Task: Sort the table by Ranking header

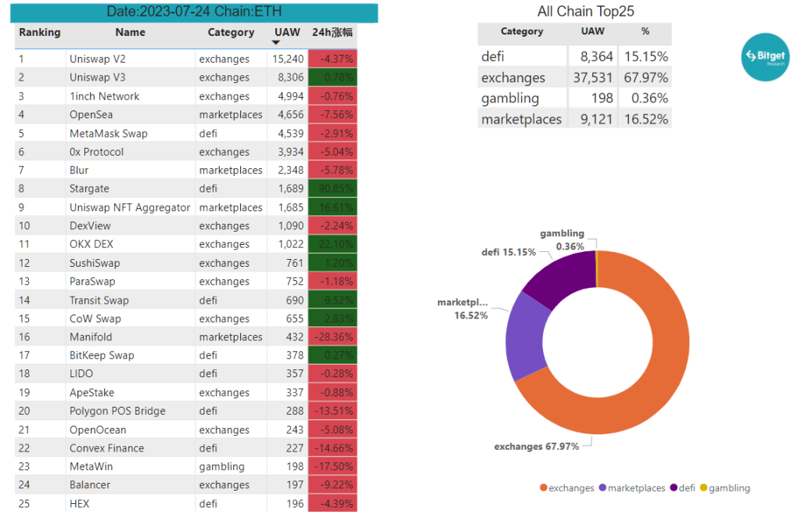Action: [40, 32]
